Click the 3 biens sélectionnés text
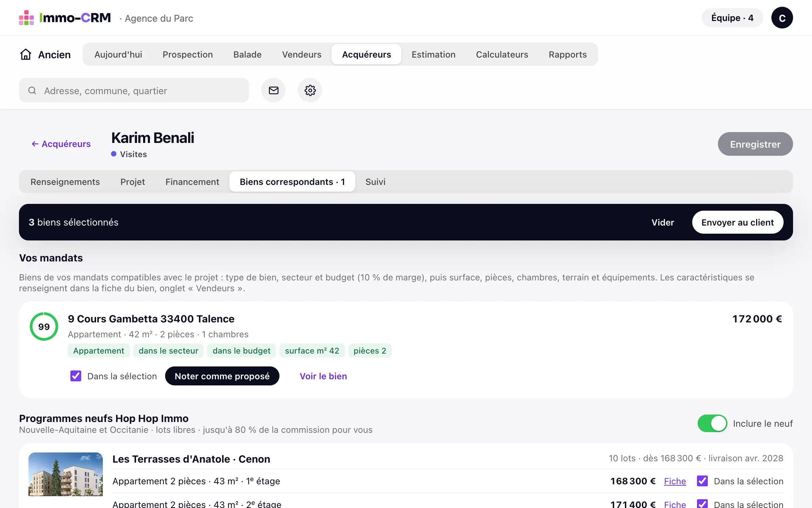 pyautogui.click(x=73, y=222)
